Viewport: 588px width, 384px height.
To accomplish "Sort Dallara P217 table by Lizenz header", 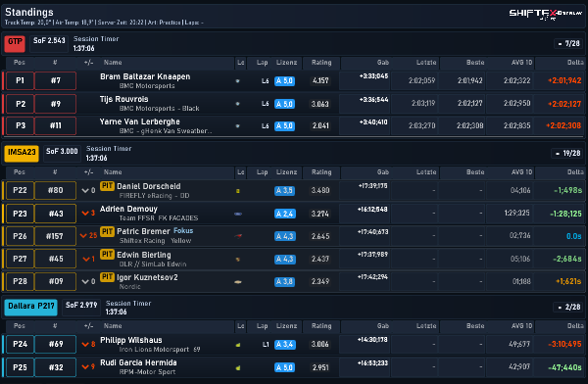I will tap(286, 326).
